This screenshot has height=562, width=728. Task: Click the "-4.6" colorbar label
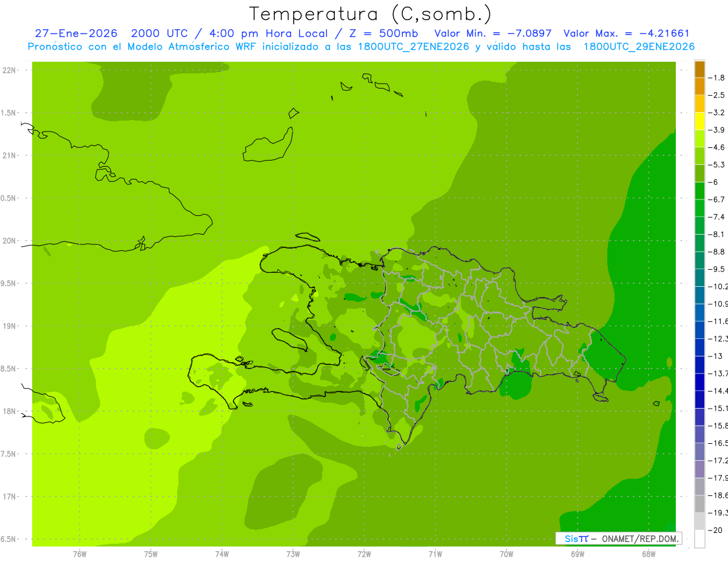(718, 147)
